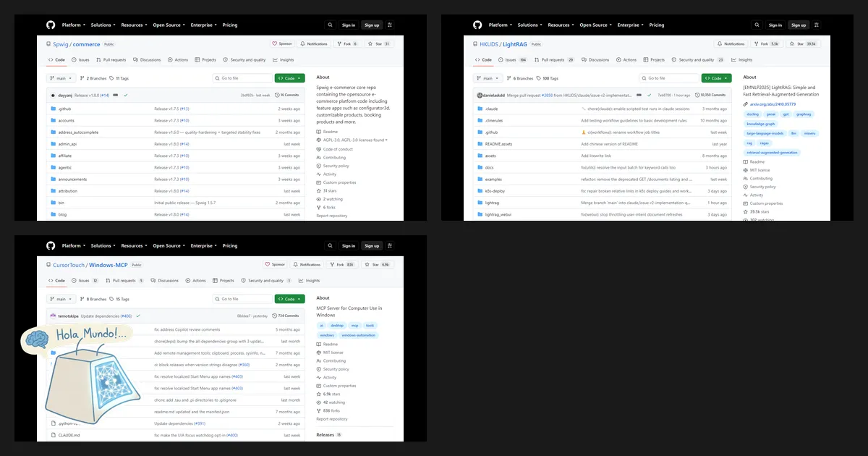Click the dayyanj avatar in Spwig/commerce window
The height and width of the screenshot is (456, 868).
[x=54, y=95]
